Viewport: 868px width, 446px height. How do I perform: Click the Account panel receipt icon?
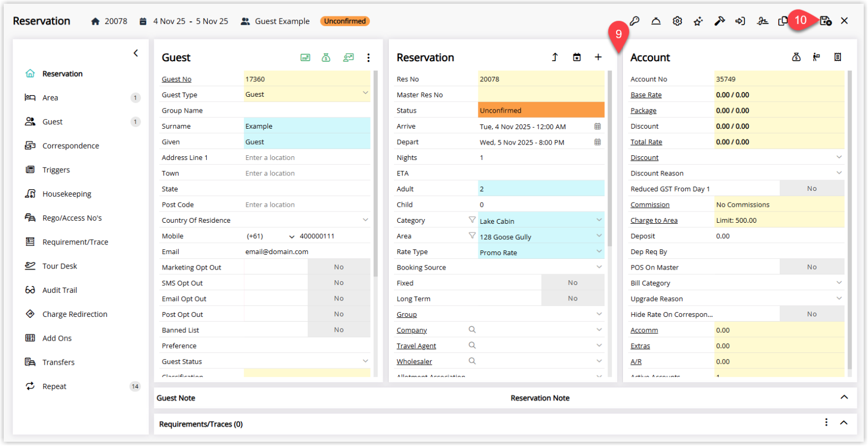pos(838,57)
